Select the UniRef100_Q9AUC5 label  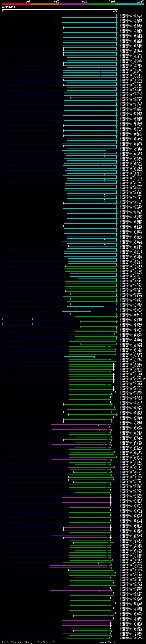[131, 40]
